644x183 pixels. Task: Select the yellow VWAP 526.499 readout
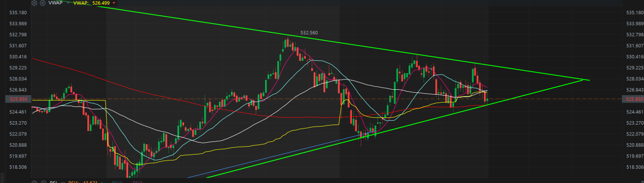click(x=91, y=3)
